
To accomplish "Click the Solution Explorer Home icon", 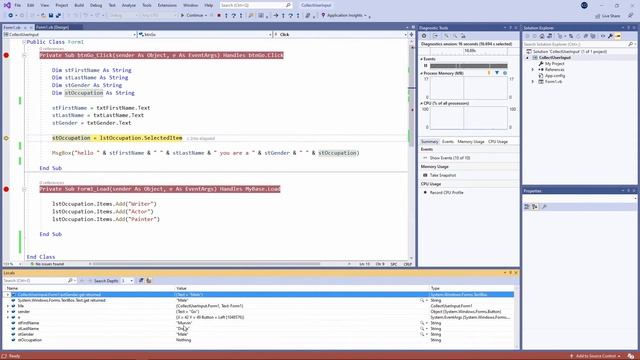I will click(x=542, y=36).
